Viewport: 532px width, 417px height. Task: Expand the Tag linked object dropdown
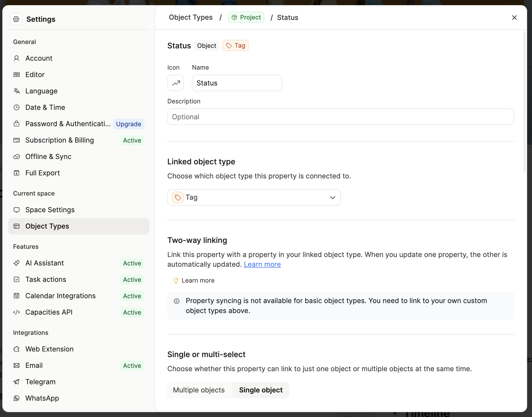pos(254,197)
